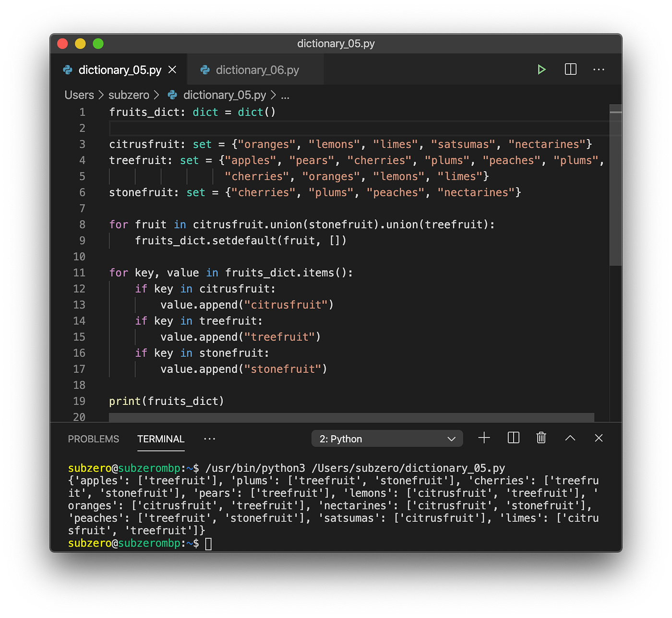Click the editor vertical scrollbar thumb
This screenshot has width=672, height=618.
[x=615, y=185]
